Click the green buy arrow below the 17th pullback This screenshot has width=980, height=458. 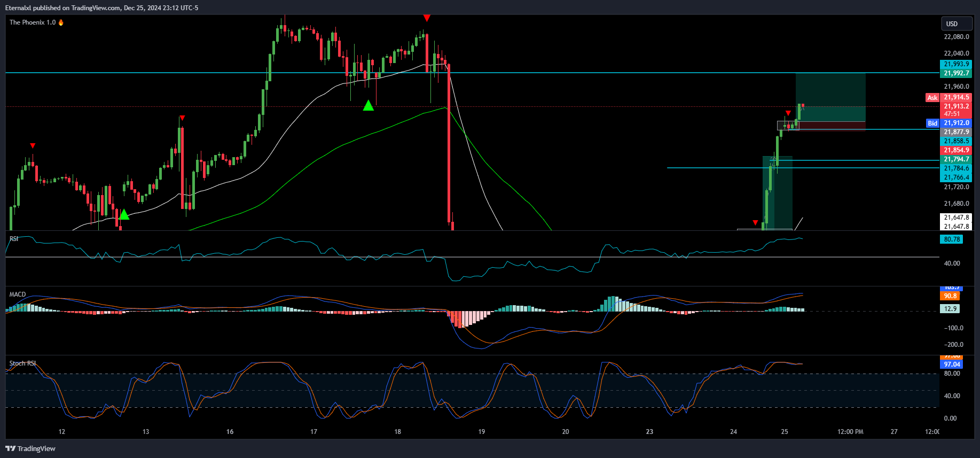point(369,105)
